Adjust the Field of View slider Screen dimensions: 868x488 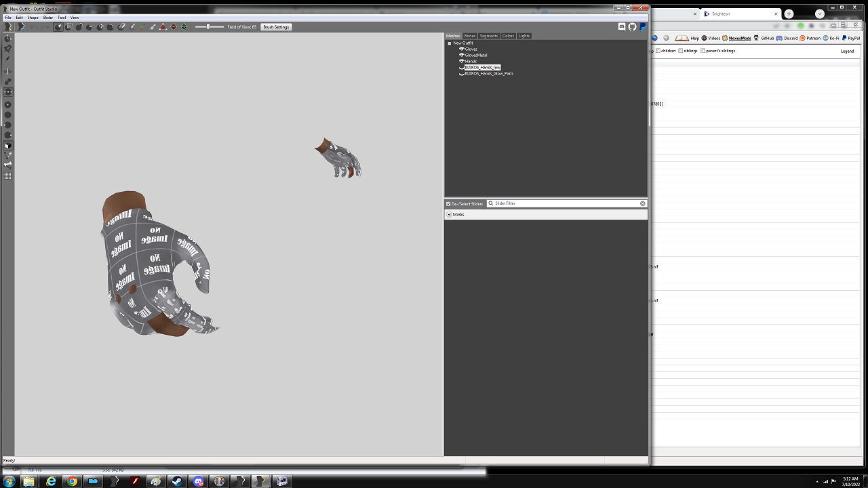(209, 27)
